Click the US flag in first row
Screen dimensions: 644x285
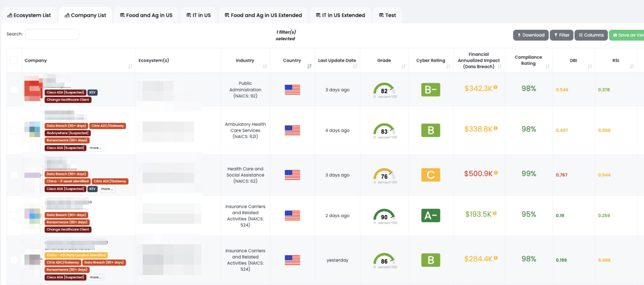(292, 90)
